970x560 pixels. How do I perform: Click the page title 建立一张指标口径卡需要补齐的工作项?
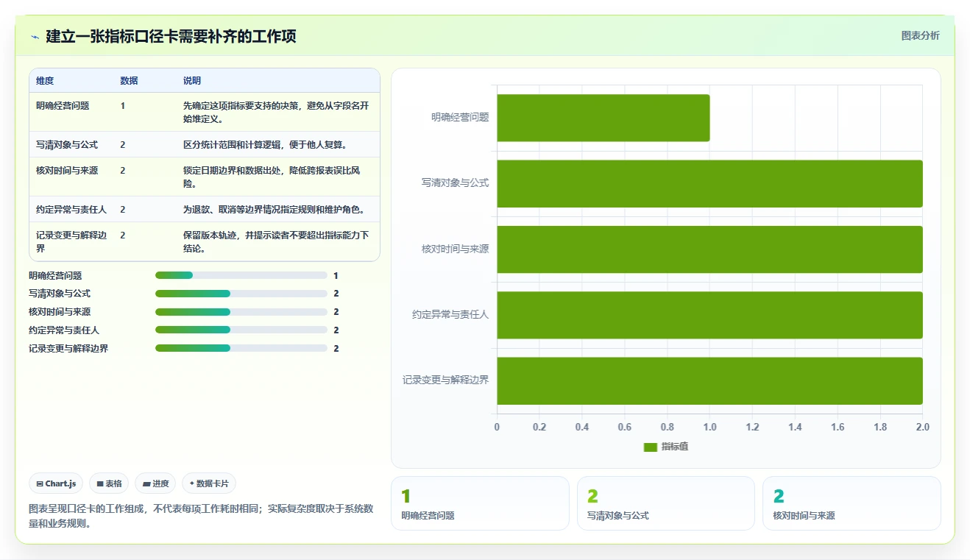[171, 36]
